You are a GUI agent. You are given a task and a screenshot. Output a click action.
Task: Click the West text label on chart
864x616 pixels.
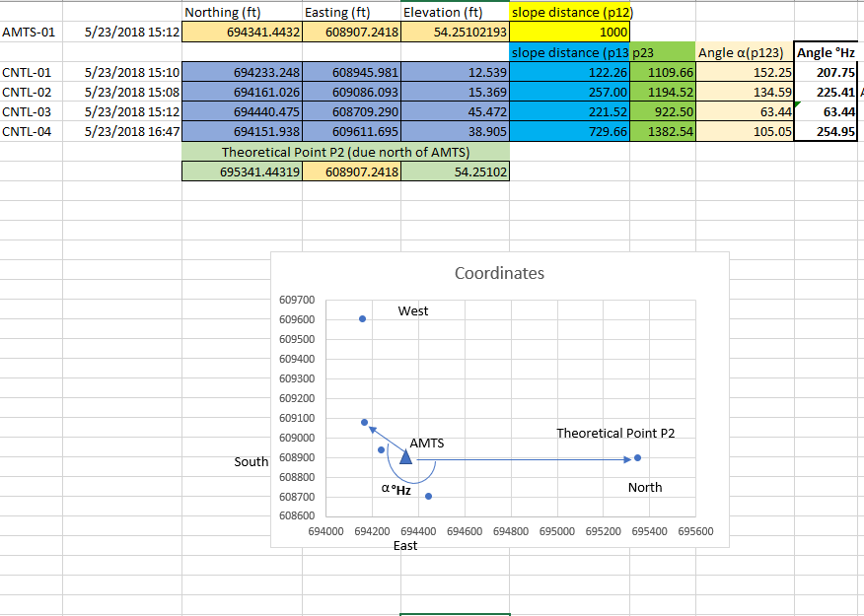[x=412, y=311]
